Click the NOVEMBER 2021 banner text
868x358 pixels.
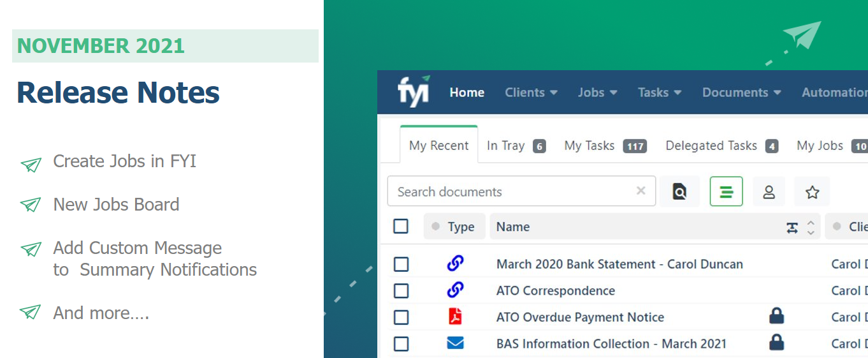101,46
